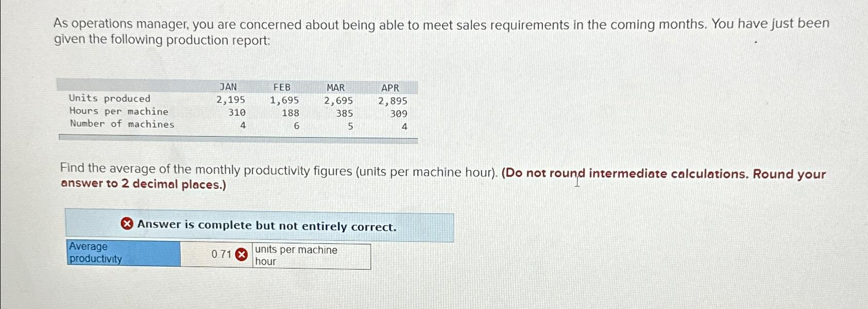
Task: Click the FEB column header
Action: pyautogui.click(x=282, y=87)
